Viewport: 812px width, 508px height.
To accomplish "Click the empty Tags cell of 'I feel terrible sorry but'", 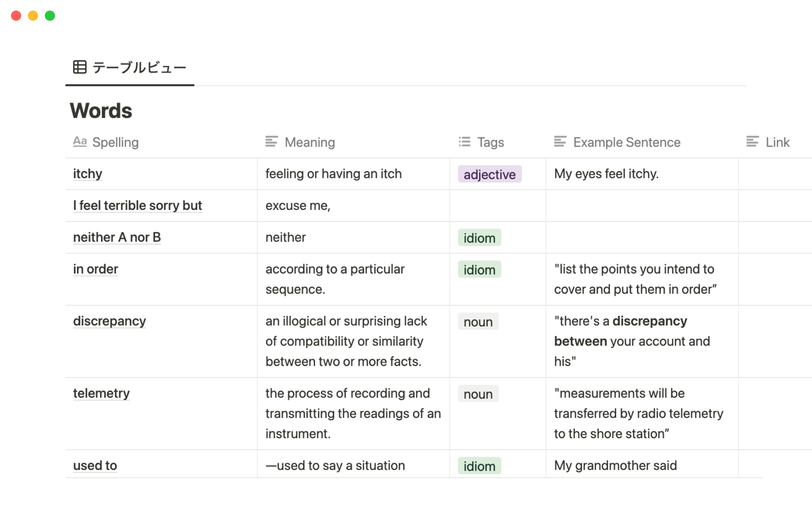I will [x=497, y=206].
